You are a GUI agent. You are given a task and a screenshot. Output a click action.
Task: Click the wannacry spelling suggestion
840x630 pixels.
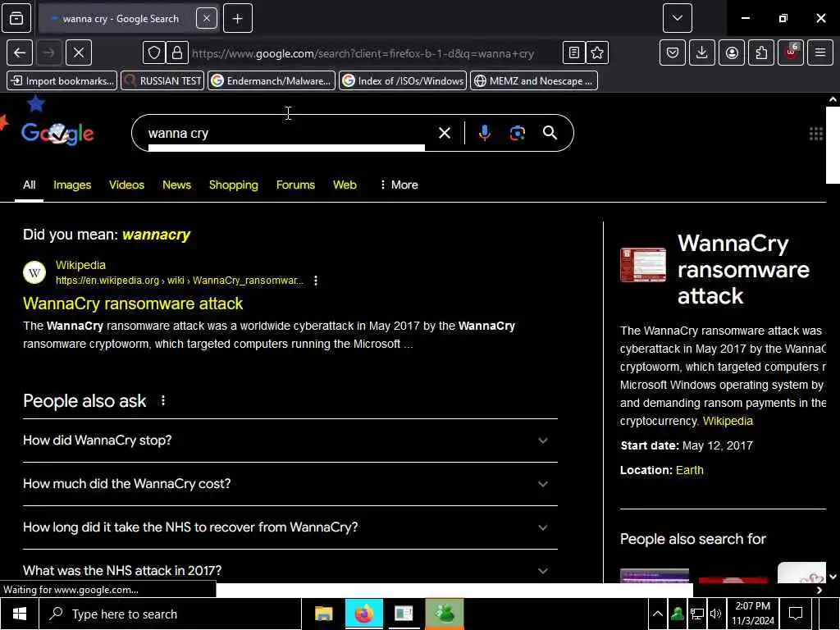click(x=156, y=235)
